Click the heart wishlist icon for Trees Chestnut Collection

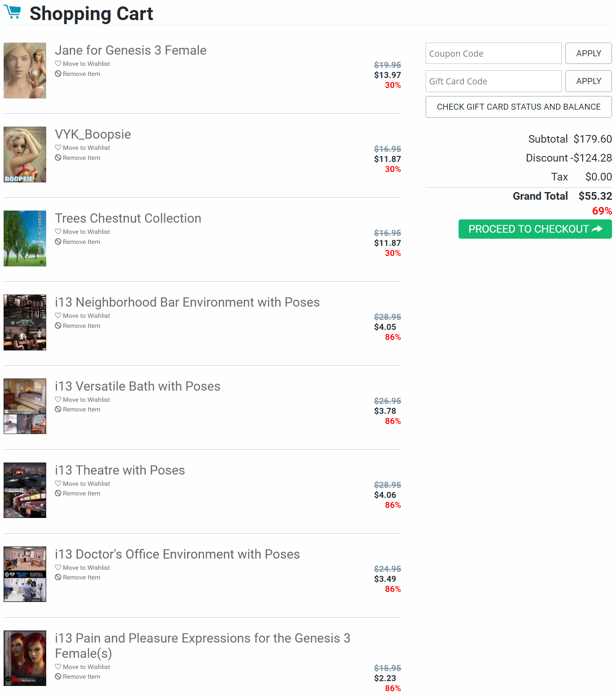tap(58, 231)
